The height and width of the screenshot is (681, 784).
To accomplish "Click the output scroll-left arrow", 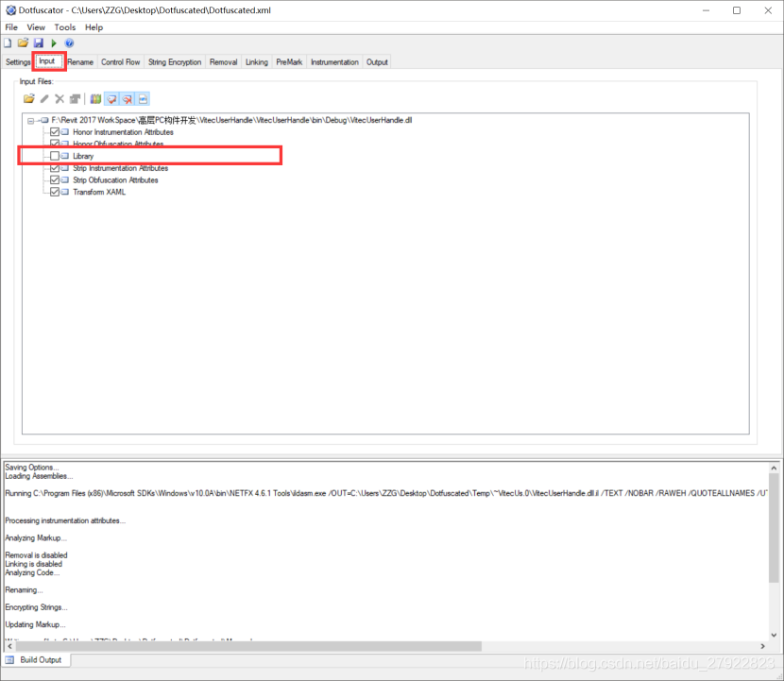I will (9, 646).
